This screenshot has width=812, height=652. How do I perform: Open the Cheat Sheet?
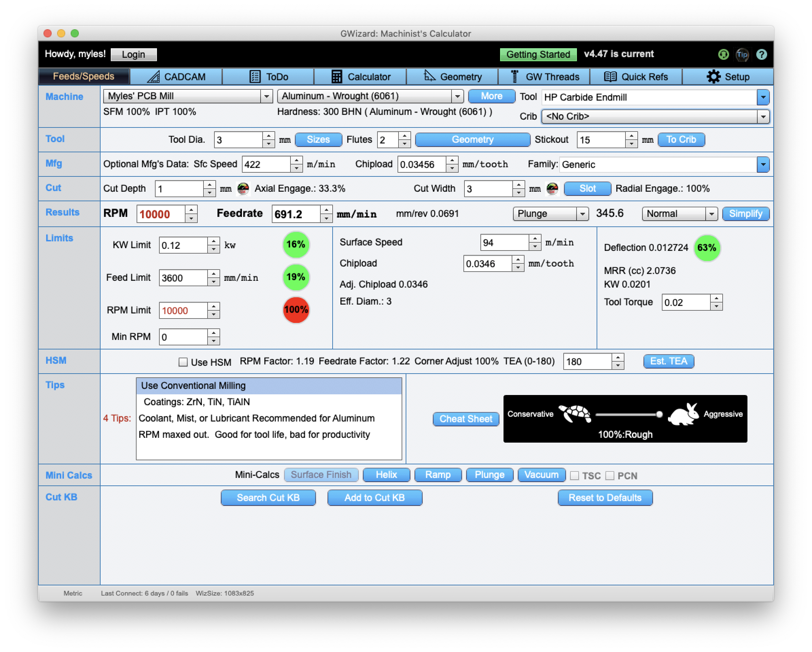tap(466, 419)
